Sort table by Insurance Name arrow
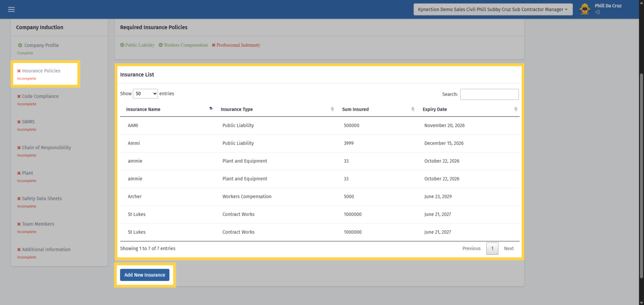Image resolution: width=644 pixels, height=305 pixels. click(x=211, y=109)
